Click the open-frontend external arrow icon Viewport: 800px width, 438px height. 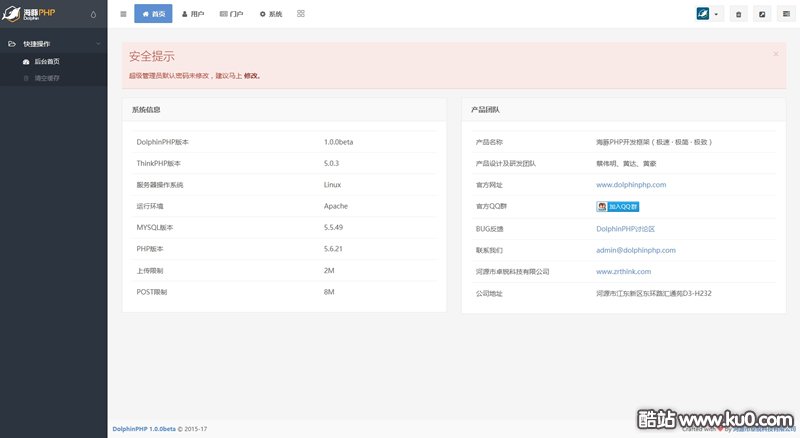tap(762, 14)
